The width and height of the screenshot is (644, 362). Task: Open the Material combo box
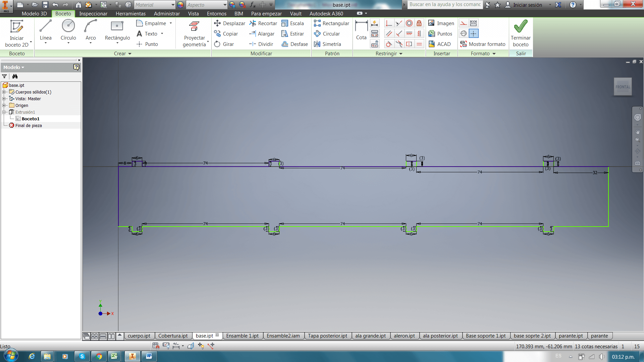point(155,5)
